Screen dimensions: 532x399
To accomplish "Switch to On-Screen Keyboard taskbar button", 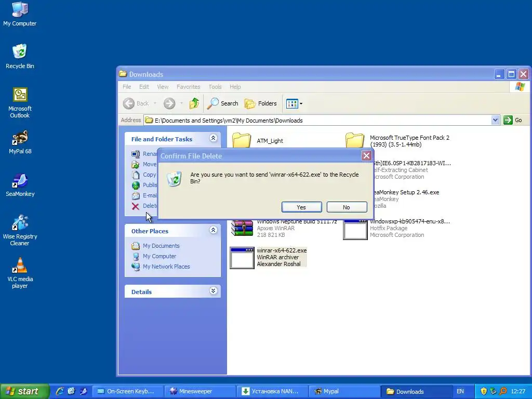I will pyautogui.click(x=128, y=391).
